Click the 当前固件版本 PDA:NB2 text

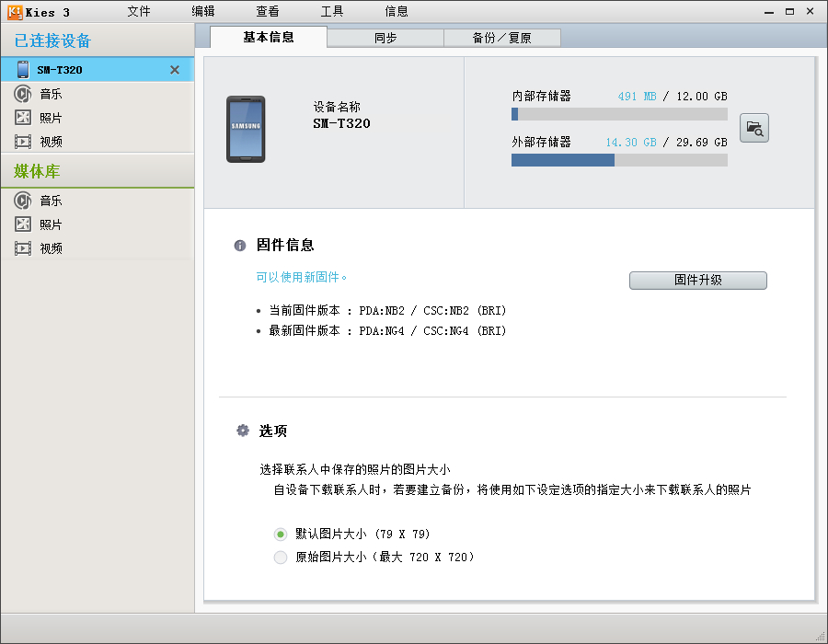[387, 310]
